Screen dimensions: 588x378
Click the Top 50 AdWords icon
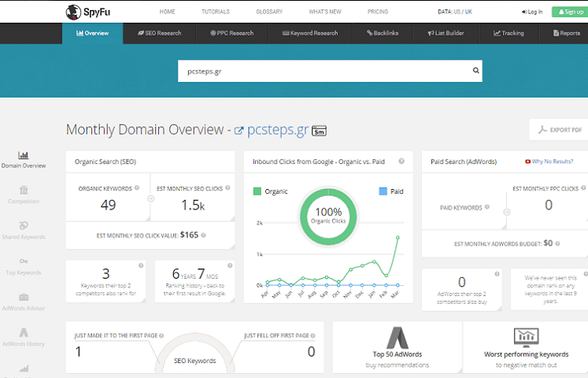click(398, 338)
